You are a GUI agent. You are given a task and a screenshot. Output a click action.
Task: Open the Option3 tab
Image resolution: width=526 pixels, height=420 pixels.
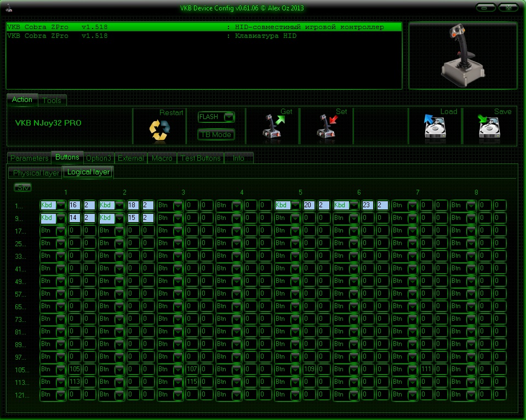click(x=99, y=158)
